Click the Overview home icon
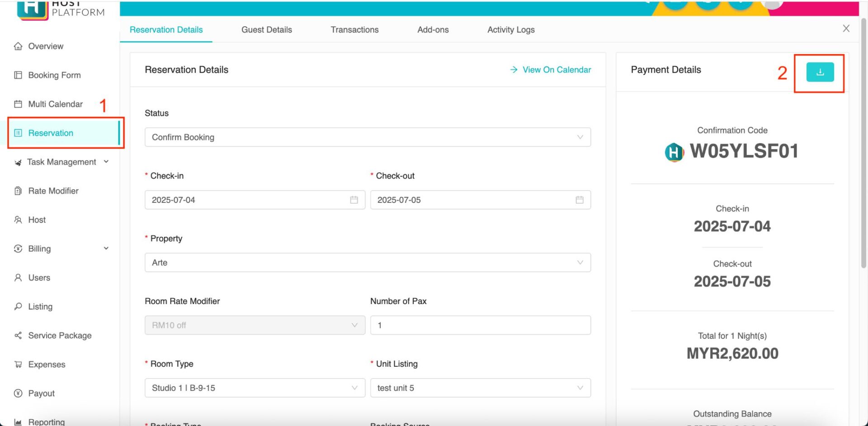 click(18, 46)
